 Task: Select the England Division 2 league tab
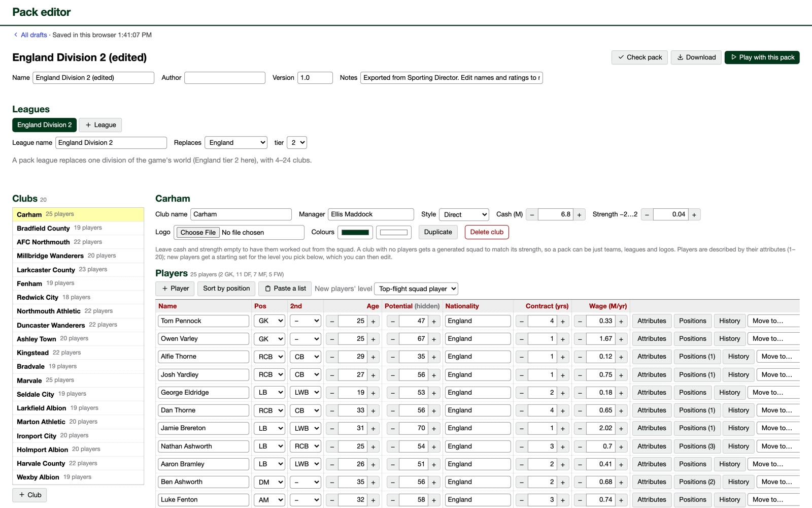pos(45,125)
